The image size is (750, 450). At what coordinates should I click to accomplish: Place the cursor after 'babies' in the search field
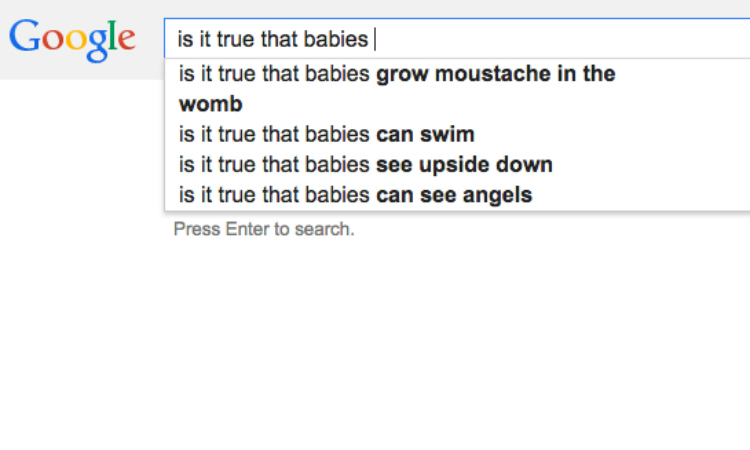373,39
